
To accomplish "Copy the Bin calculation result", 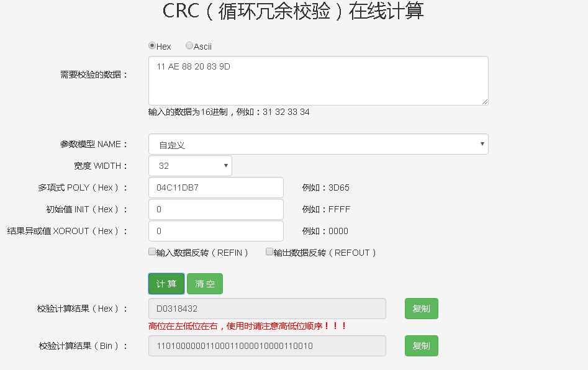I will pos(421,346).
